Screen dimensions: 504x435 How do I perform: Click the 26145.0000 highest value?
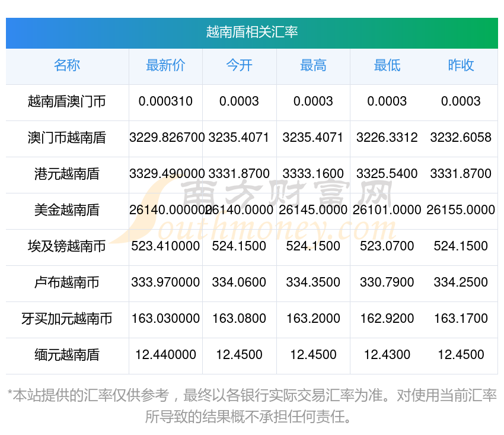(313, 209)
